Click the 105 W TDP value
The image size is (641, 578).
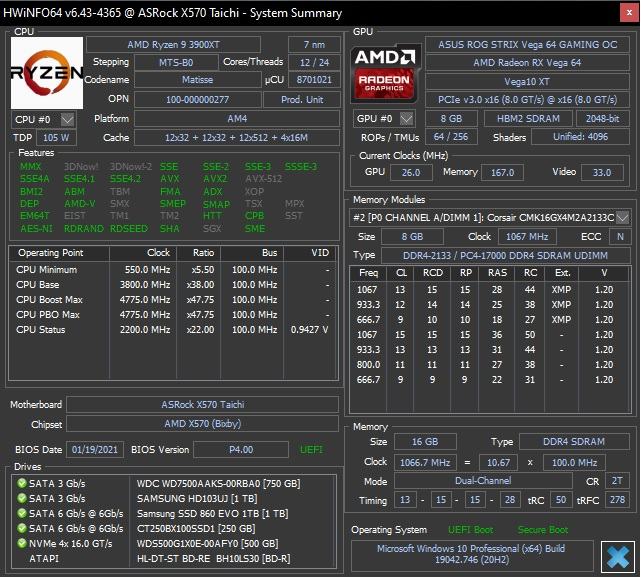tap(56, 138)
